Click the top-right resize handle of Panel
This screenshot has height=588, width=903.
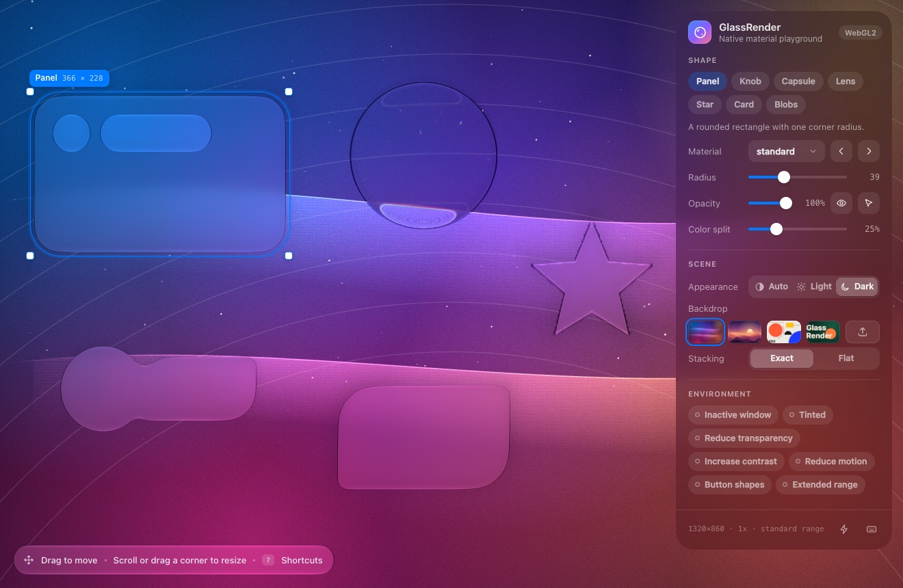(x=289, y=92)
